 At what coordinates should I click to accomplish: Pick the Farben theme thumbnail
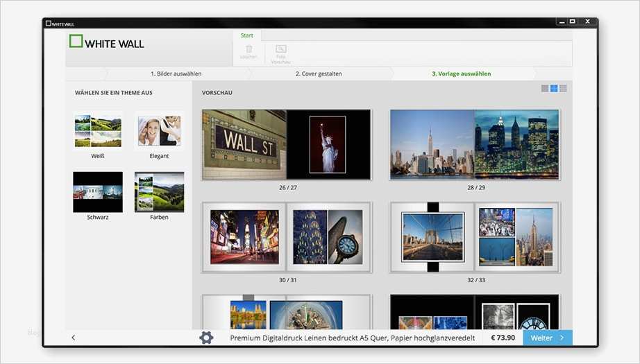(x=159, y=192)
